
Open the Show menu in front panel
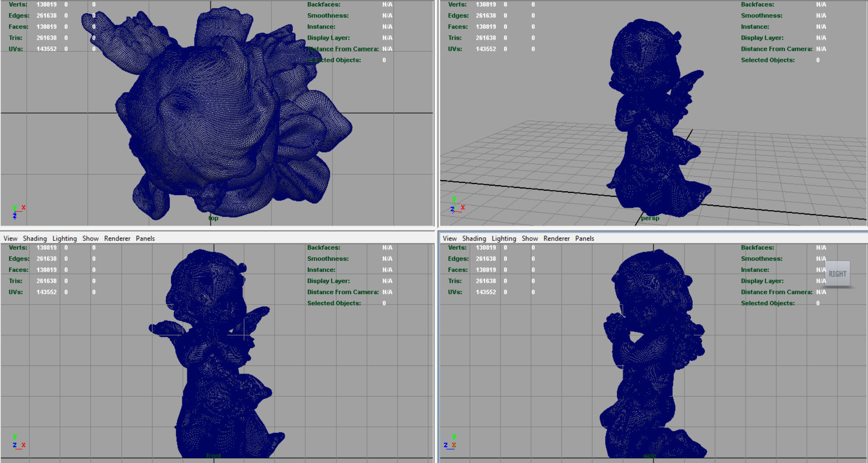point(90,238)
